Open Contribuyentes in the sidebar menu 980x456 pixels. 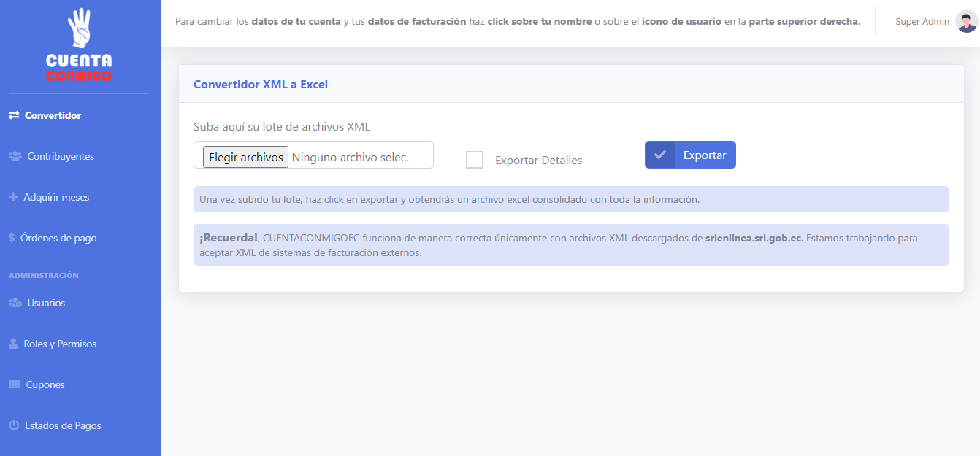pos(61,156)
